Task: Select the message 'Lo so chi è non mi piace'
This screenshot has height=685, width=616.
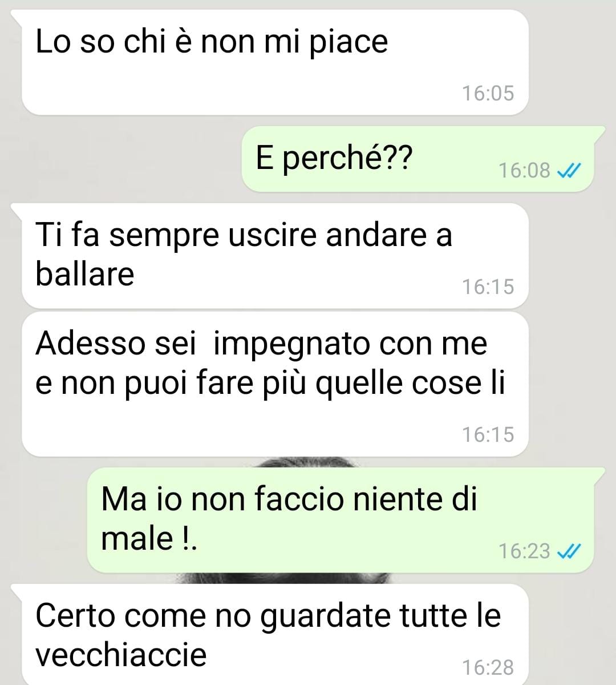Action: pyautogui.click(x=275, y=62)
